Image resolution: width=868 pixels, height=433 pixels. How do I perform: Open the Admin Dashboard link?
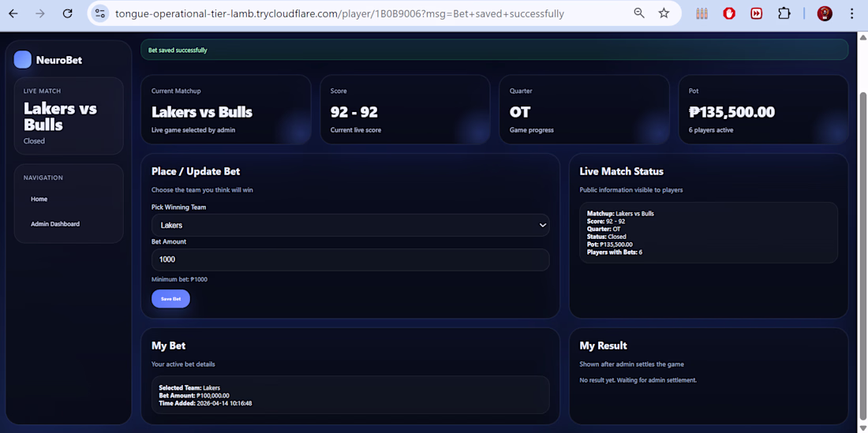point(55,224)
